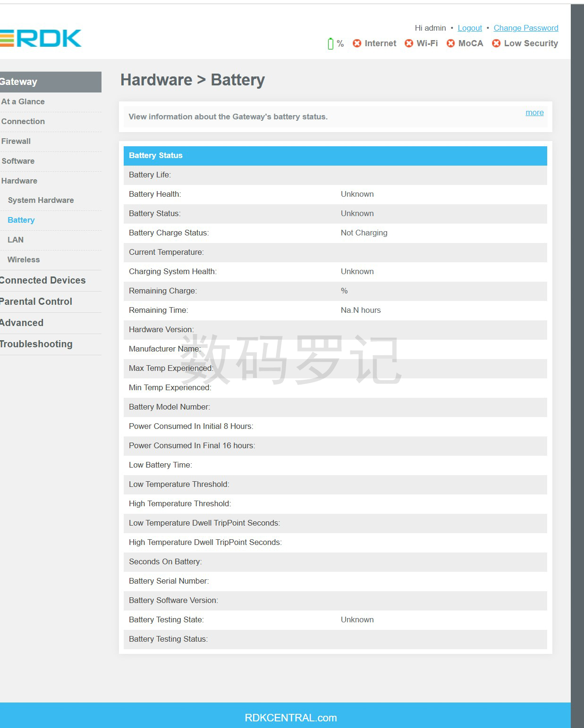Expand the Connection submenu

coord(23,121)
